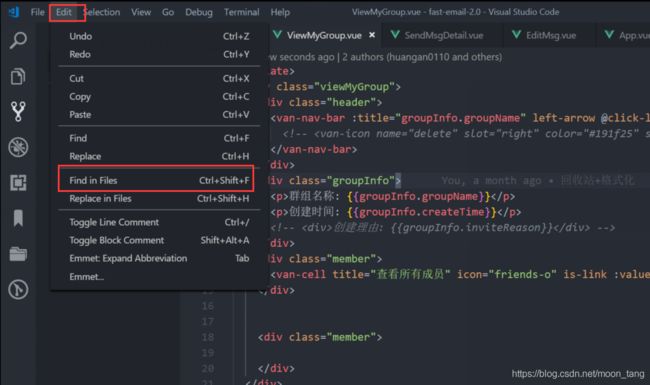Select Emmet: Expand Abbreviation
The width and height of the screenshot is (650, 385).
point(159,258)
